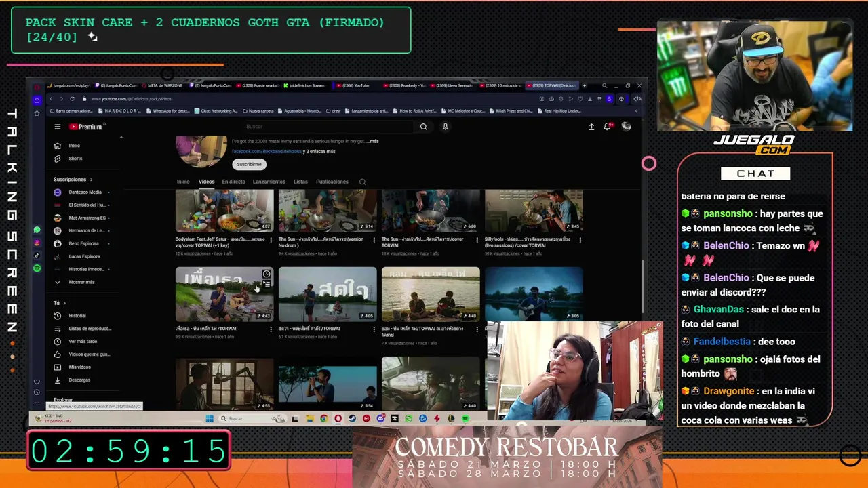Open TikTok from the Opera sidebar
868x488 pixels.
[37, 256]
